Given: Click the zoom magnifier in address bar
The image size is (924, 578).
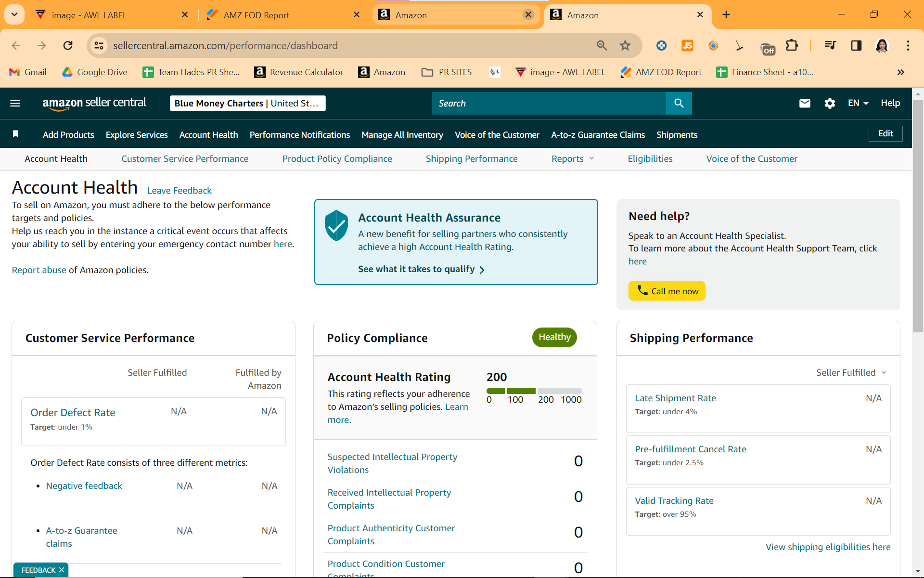Looking at the screenshot, I should [x=602, y=45].
